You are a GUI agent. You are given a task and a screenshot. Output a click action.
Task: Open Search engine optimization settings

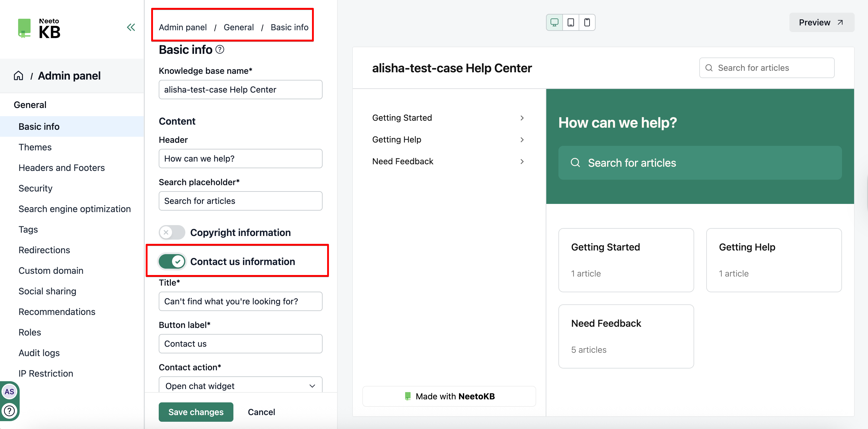(74, 209)
